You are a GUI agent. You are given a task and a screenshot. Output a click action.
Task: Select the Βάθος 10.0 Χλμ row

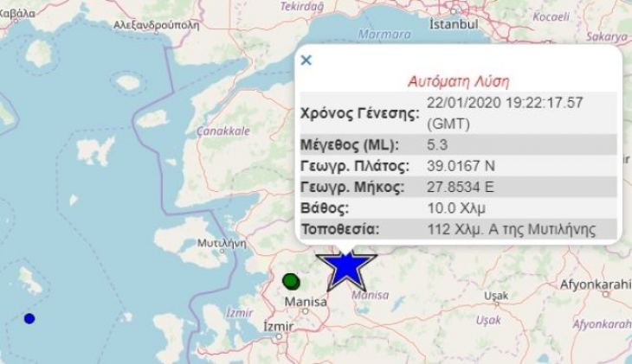point(458,208)
